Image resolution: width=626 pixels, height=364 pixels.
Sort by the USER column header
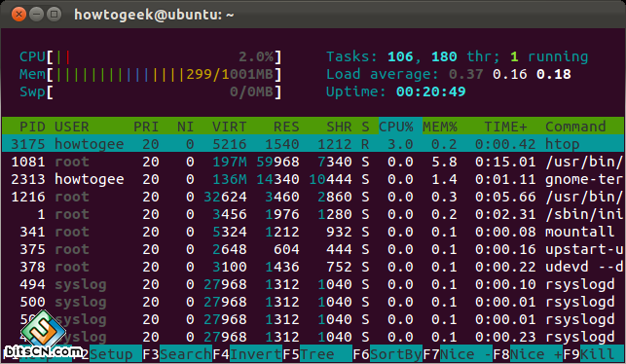pyautogui.click(x=71, y=127)
